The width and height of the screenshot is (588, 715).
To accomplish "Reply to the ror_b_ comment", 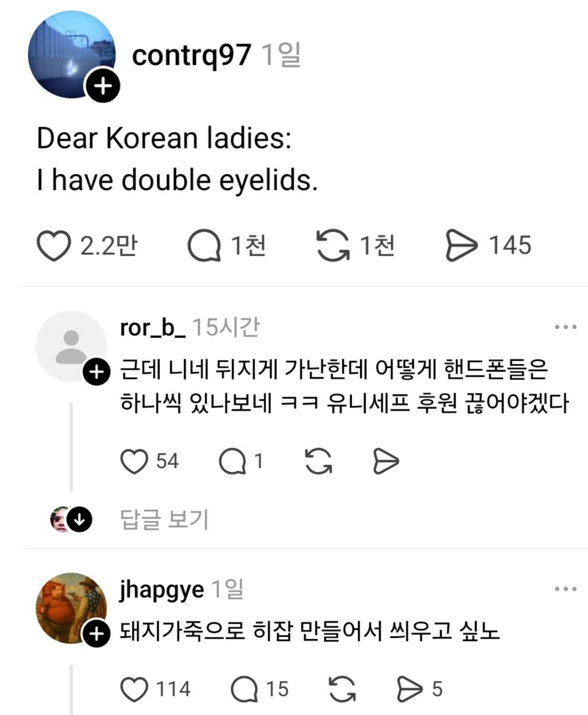I will pos(232,461).
